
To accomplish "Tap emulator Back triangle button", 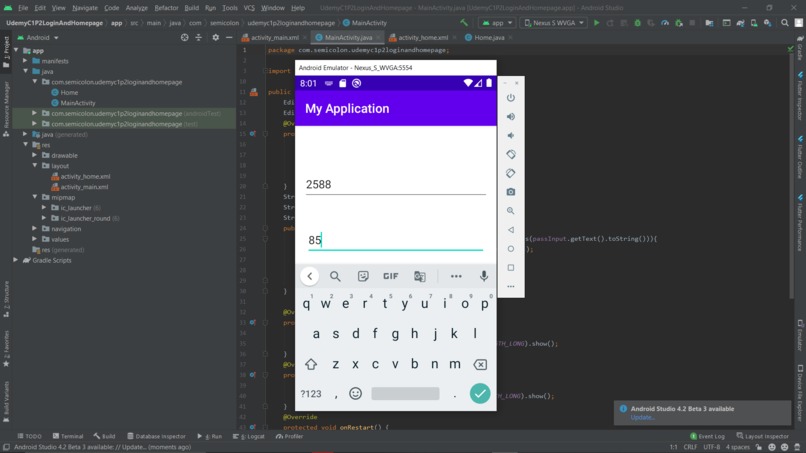I will pos(510,230).
